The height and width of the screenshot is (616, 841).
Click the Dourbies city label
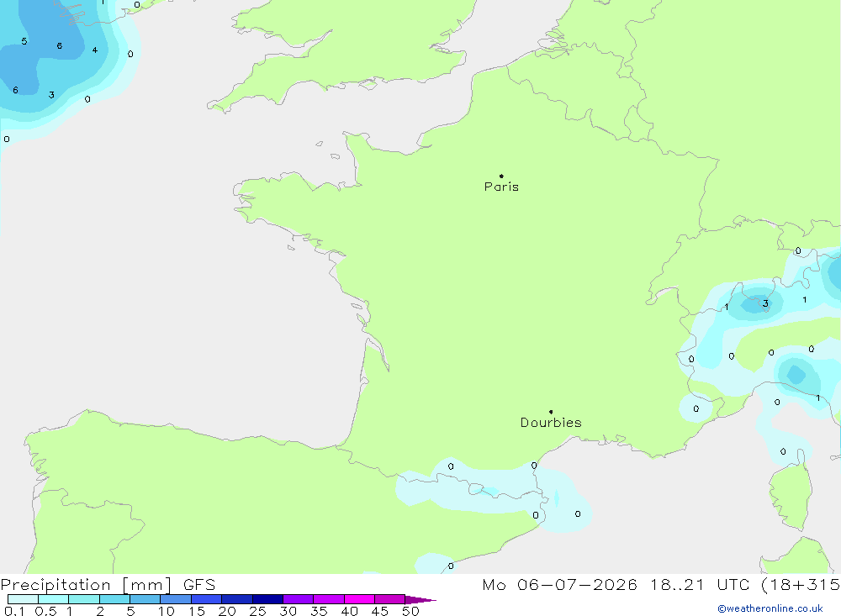point(551,423)
